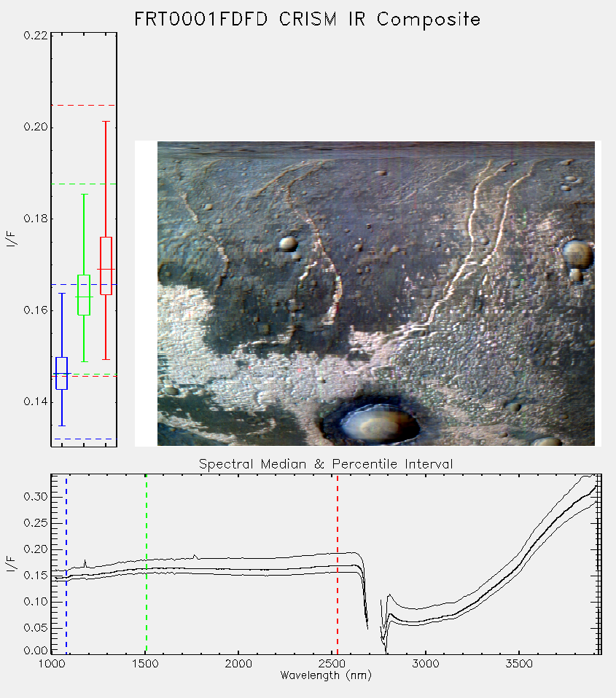Click the red upper dashed limit line in the box plot

[84, 106]
